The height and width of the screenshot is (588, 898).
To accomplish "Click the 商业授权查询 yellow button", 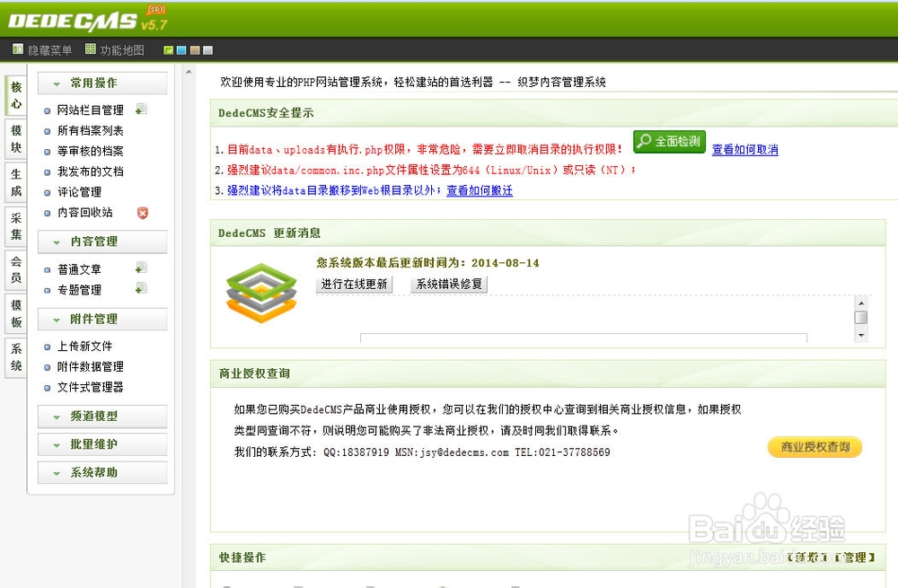I will 815,447.
